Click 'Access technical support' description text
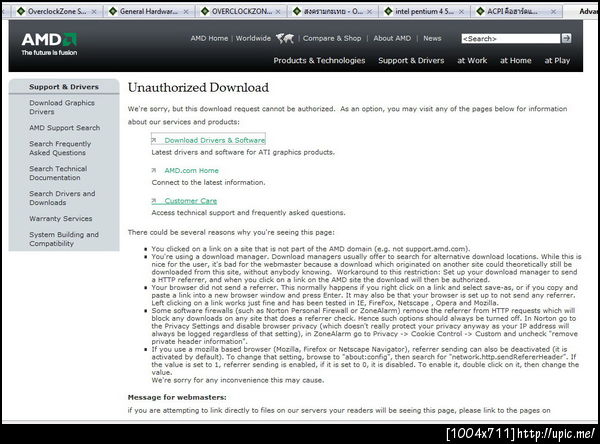 248,213
